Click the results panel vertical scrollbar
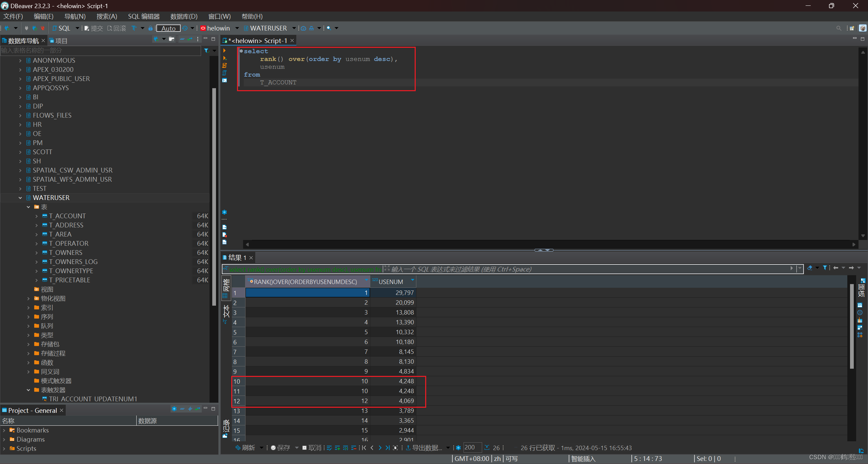Screen dimensions: 868x464 852,325
